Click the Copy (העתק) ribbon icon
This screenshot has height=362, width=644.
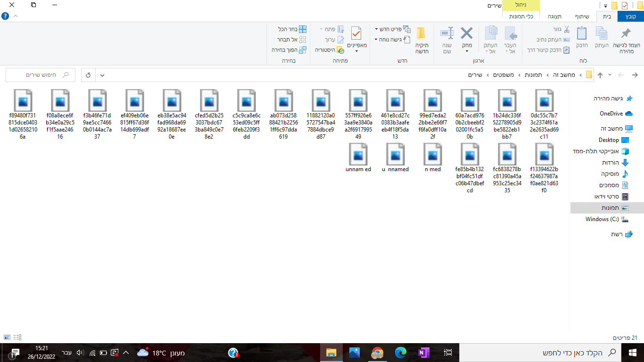pos(602,33)
